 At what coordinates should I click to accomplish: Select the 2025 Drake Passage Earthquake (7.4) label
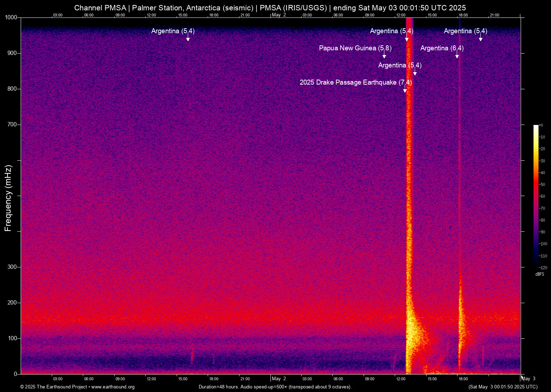coord(355,82)
